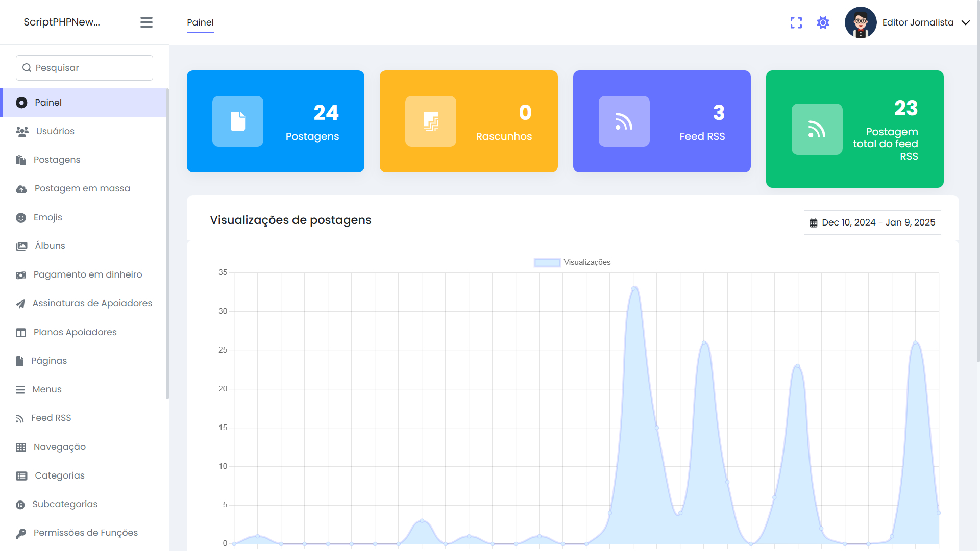Viewport: 980px width, 551px height.
Task: Open date range picker Dec 10 - Jan 9
Action: tap(872, 222)
